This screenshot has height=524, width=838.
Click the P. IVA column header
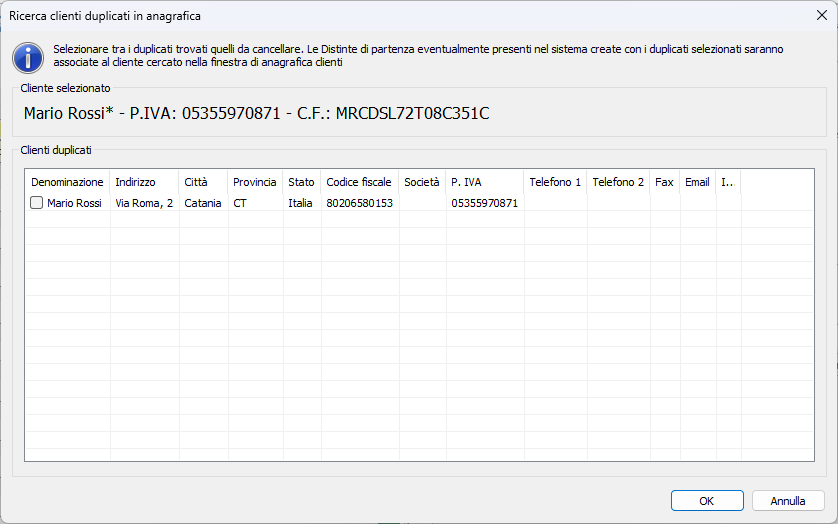pyautogui.click(x=466, y=182)
